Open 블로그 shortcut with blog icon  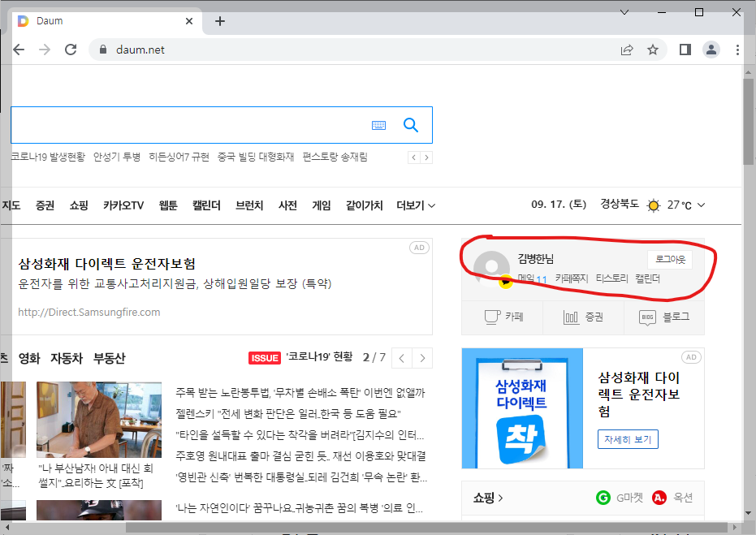coord(664,317)
